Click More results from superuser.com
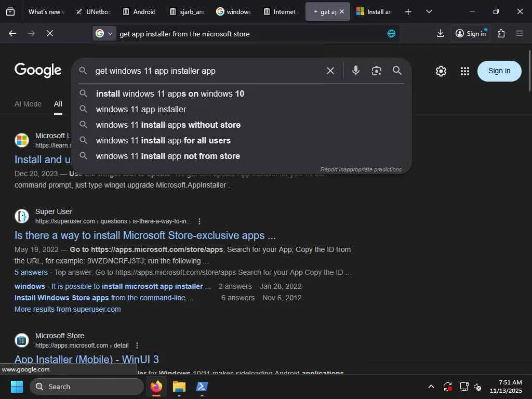The height and width of the screenshot is (399, 532). click(68, 310)
